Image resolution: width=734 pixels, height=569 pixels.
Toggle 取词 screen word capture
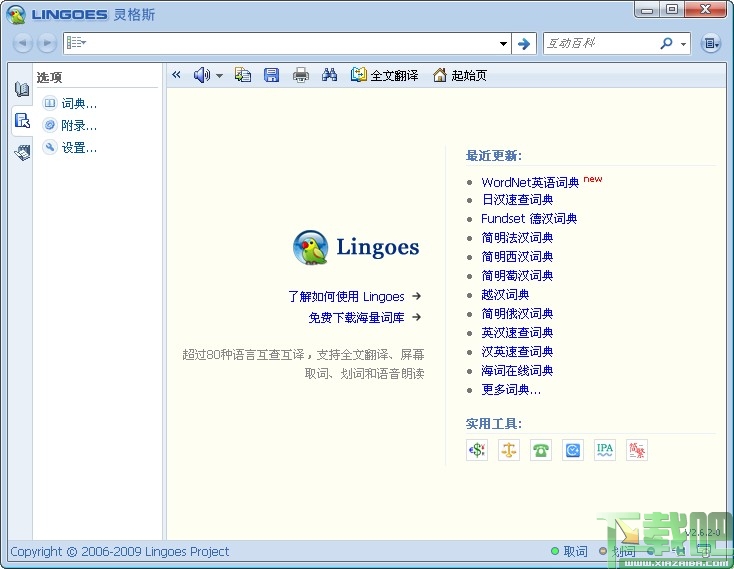pos(569,552)
